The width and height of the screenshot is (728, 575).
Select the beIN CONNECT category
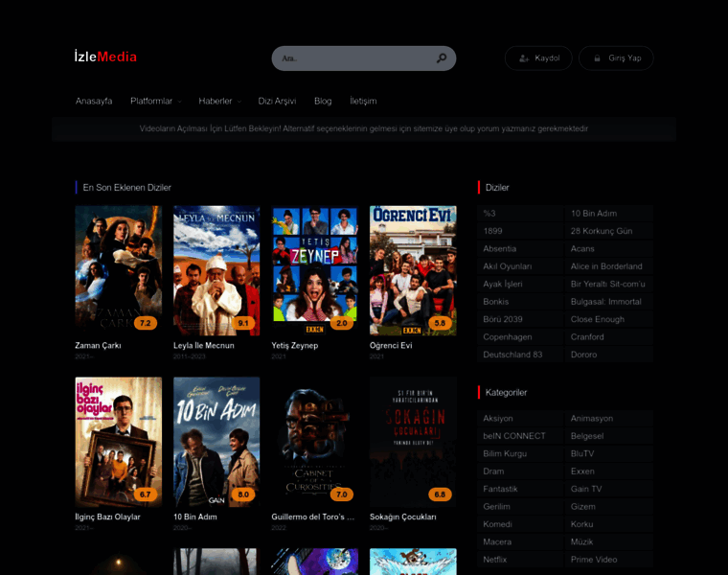point(520,436)
